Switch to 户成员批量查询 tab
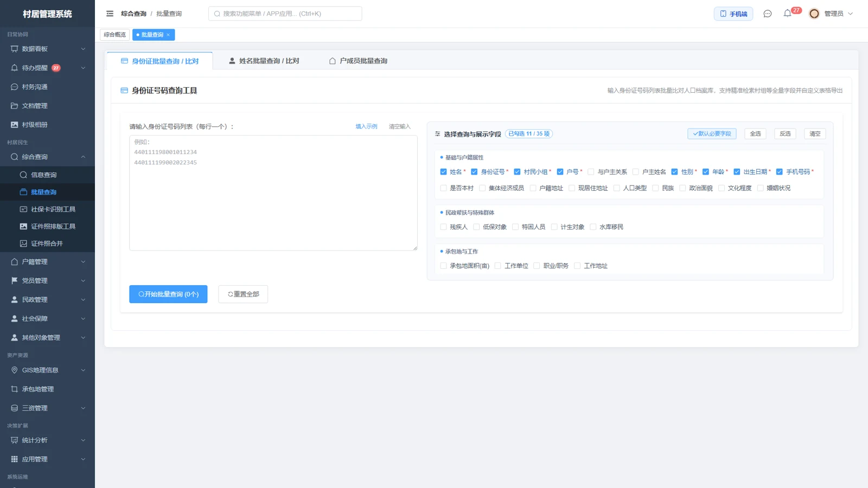 [x=358, y=61]
